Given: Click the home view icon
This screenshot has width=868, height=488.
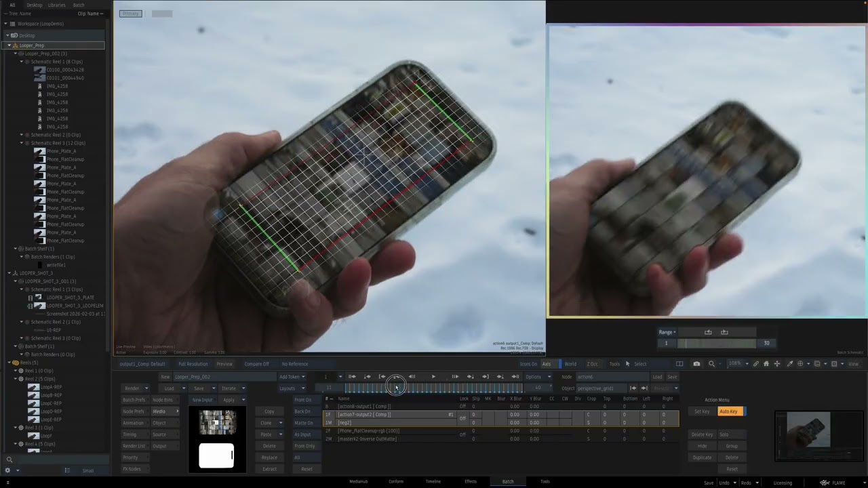Looking at the screenshot, I should [x=766, y=364].
